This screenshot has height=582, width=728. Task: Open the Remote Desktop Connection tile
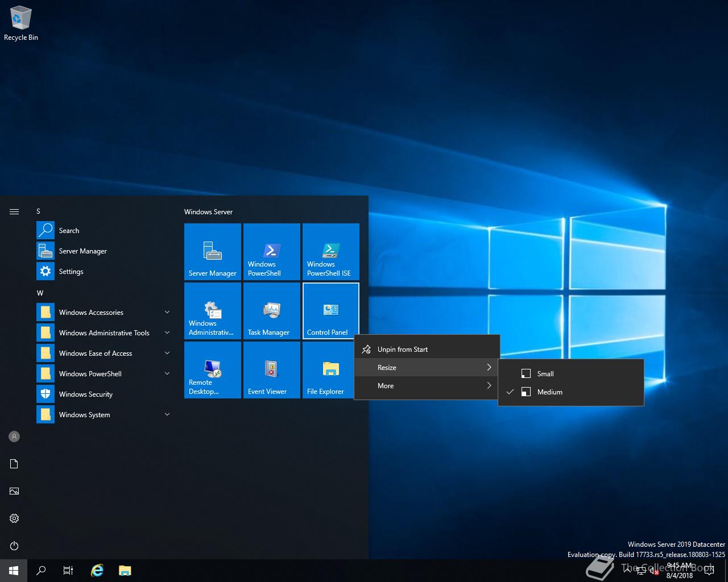[213, 370]
